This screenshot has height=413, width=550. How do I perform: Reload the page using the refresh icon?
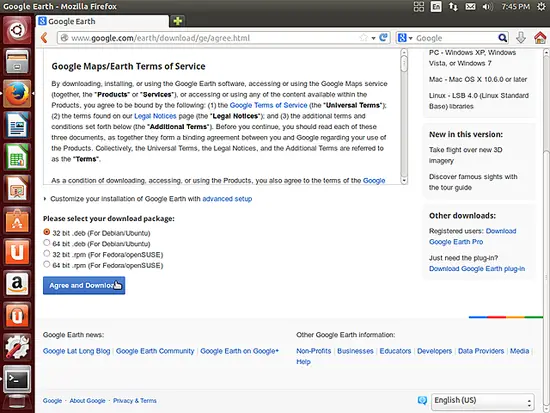point(384,37)
